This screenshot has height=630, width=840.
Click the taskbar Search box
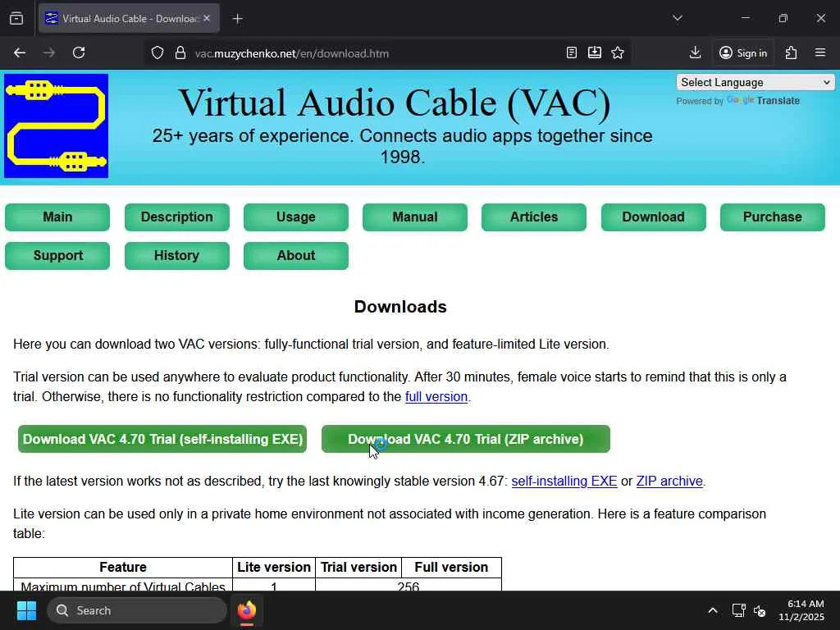pos(137,610)
